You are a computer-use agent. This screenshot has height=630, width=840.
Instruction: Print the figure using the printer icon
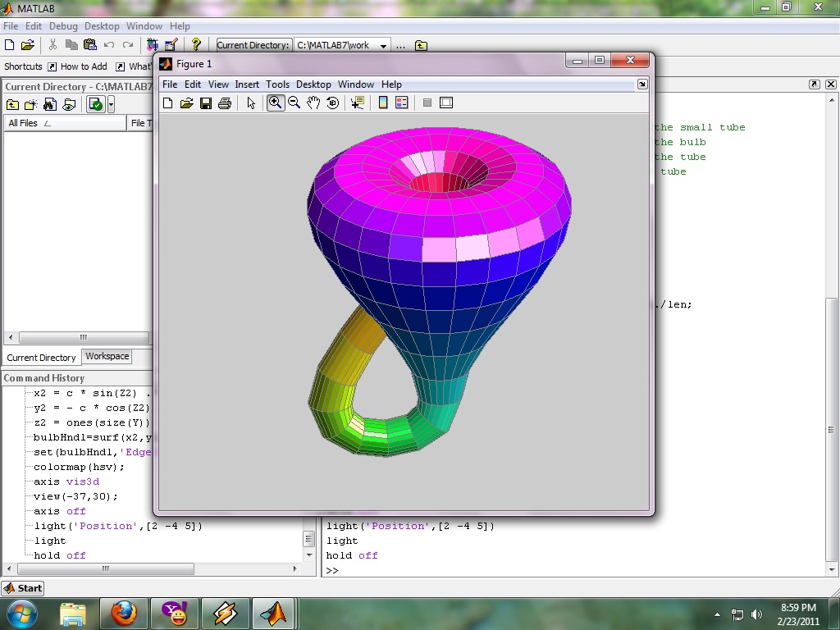pos(226,103)
